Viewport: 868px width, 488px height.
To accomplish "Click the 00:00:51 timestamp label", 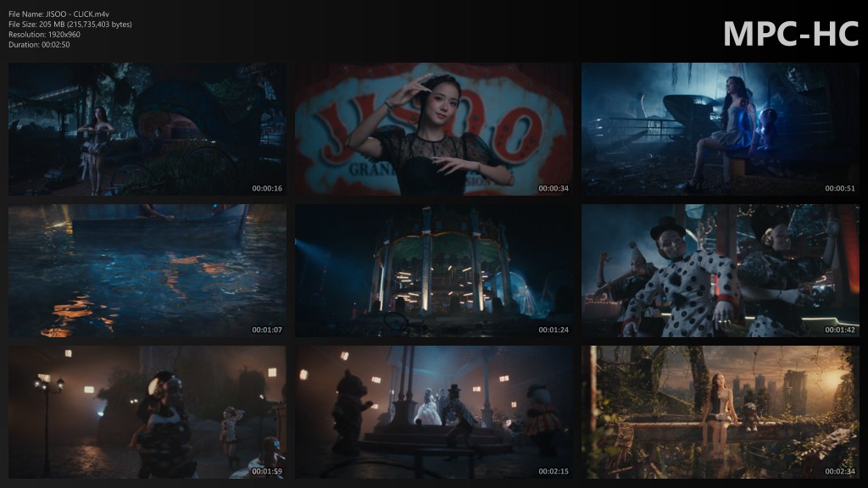I will pos(840,188).
